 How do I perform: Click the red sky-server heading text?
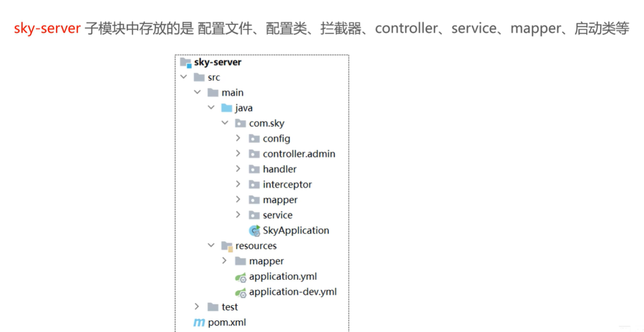click(x=47, y=28)
